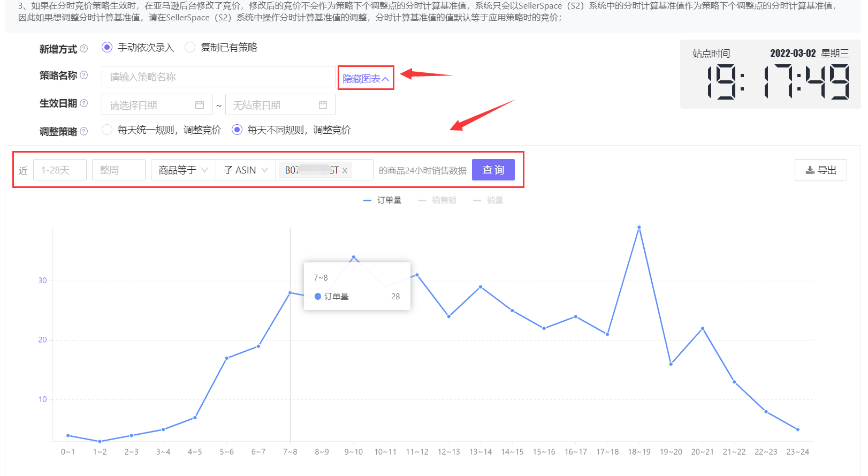Click the 12~13 axis label

click(448, 452)
